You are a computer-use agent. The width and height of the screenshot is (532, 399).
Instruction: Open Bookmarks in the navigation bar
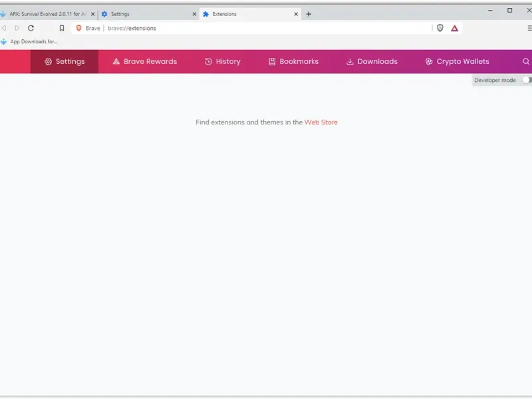pos(293,61)
